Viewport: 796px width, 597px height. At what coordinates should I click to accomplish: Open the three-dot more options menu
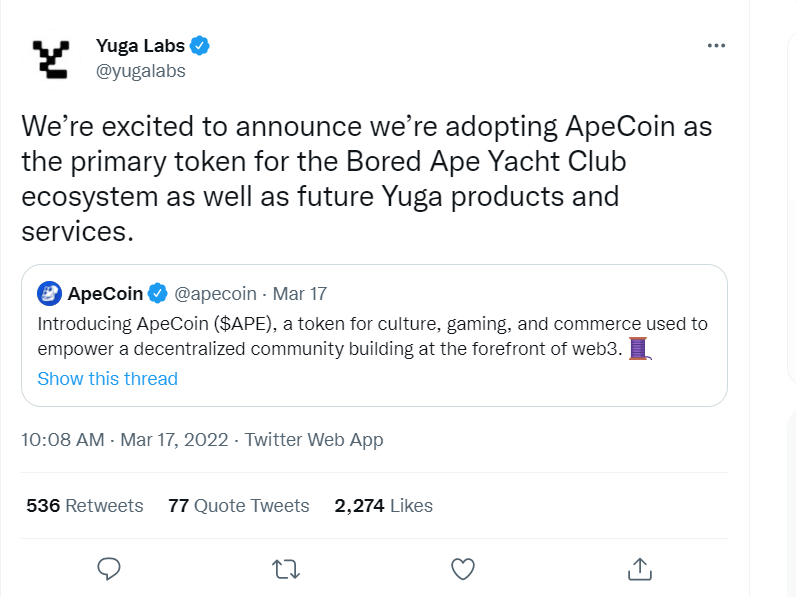pos(716,46)
